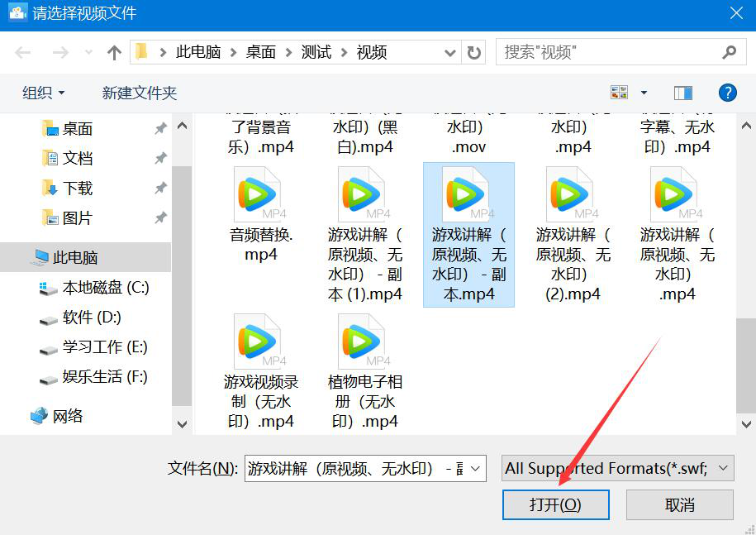This screenshot has width=756, height=535.
Task: Select the file ending 水印）.mov
Action: pos(468,136)
